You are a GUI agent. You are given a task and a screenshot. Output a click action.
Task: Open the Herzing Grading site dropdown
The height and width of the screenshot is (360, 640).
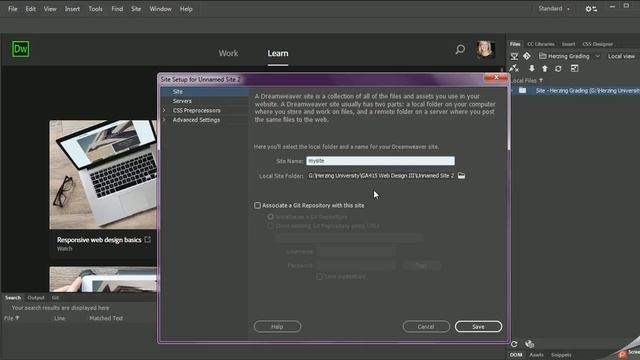pyautogui.click(x=569, y=56)
